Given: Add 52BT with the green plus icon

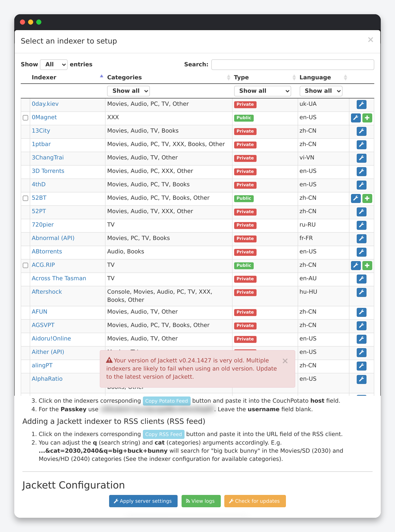Looking at the screenshot, I should 367,198.
